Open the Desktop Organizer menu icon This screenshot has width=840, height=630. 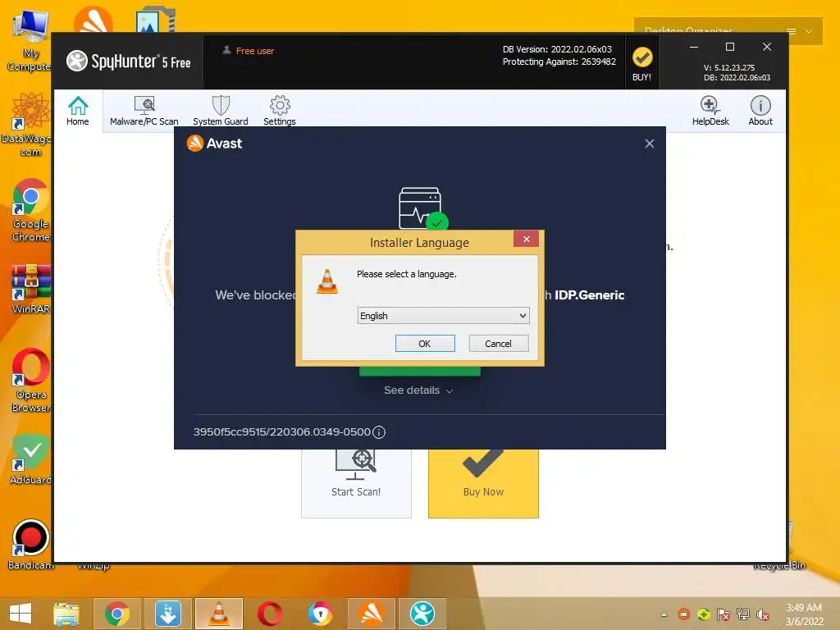[x=791, y=32]
